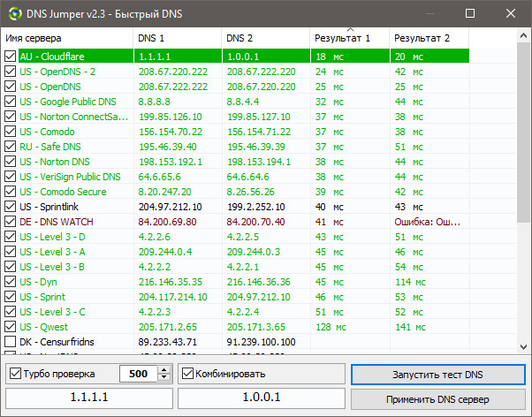Uncheck the AU - Cloudflare server checkbox
Image resolution: width=532 pixels, height=417 pixels.
(x=11, y=57)
